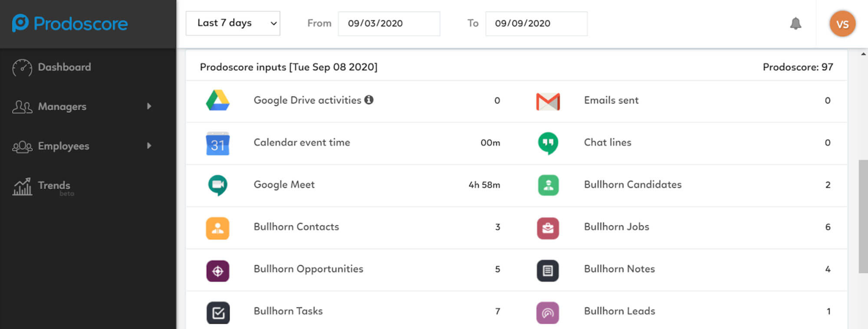Click the Bullhorn Tasks icon
The height and width of the screenshot is (329, 868).
(218, 313)
